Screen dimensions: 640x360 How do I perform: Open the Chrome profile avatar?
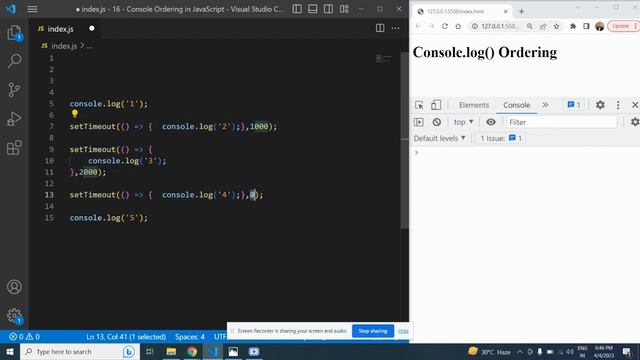click(x=600, y=26)
